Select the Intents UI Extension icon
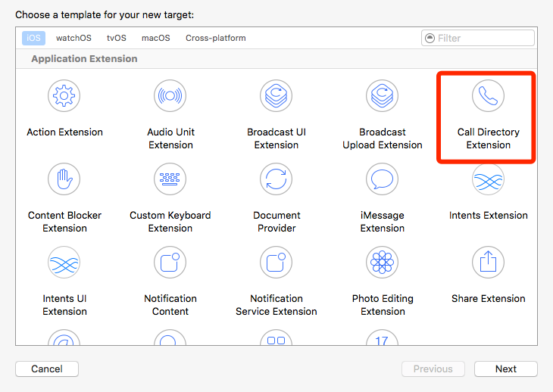The width and height of the screenshot is (553, 392). click(x=64, y=263)
